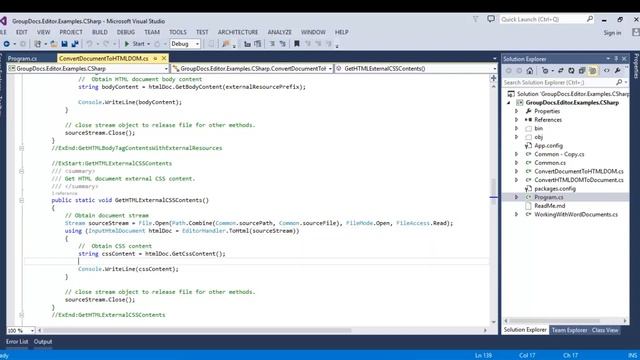Viewport: 640px width, 360px height.
Task: Refresh the Solution Explorer tree
Action: [x=571, y=71]
